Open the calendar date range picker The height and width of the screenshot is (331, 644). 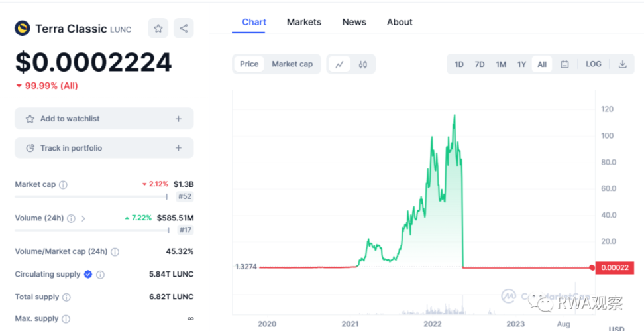tap(564, 64)
